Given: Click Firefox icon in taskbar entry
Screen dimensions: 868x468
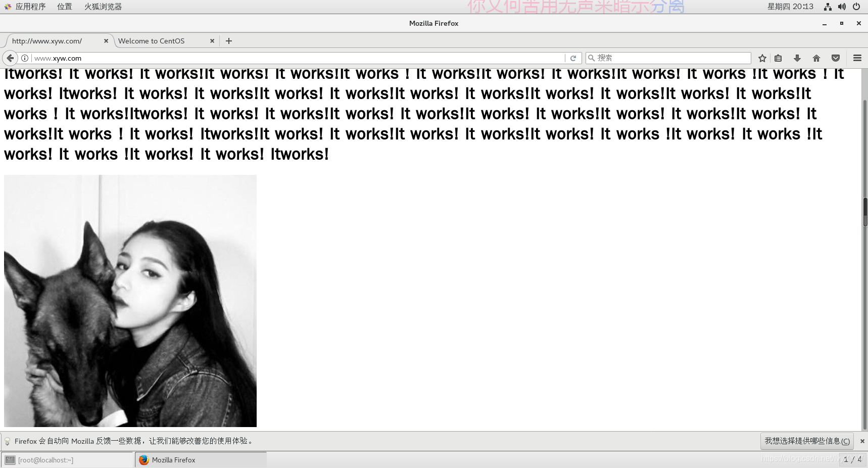Looking at the screenshot, I should click(144, 460).
